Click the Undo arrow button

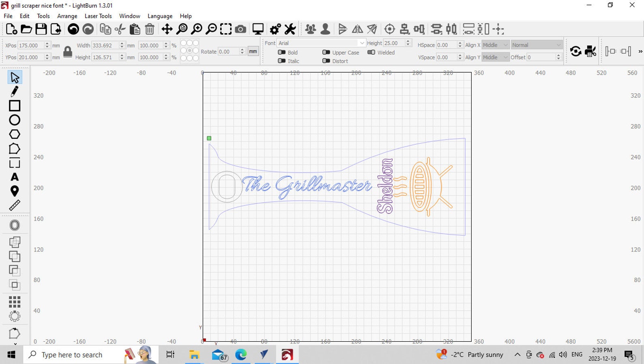(x=73, y=29)
